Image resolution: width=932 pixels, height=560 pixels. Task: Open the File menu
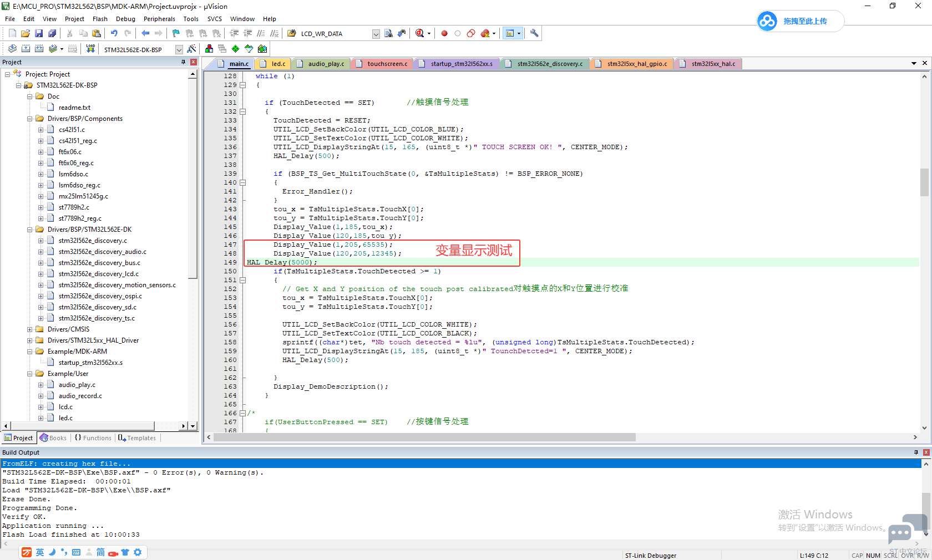click(x=10, y=19)
